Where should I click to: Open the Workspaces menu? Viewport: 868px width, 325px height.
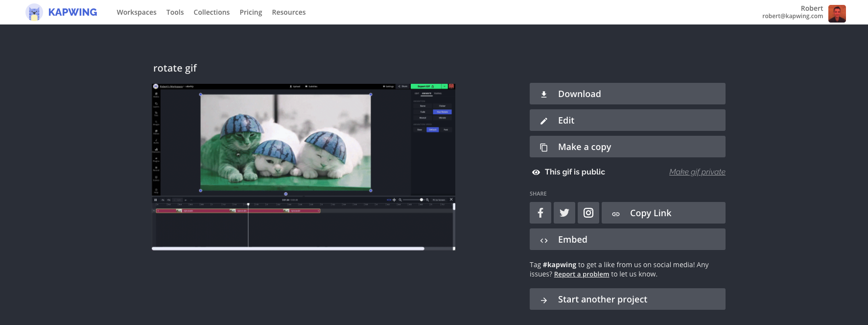click(136, 12)
